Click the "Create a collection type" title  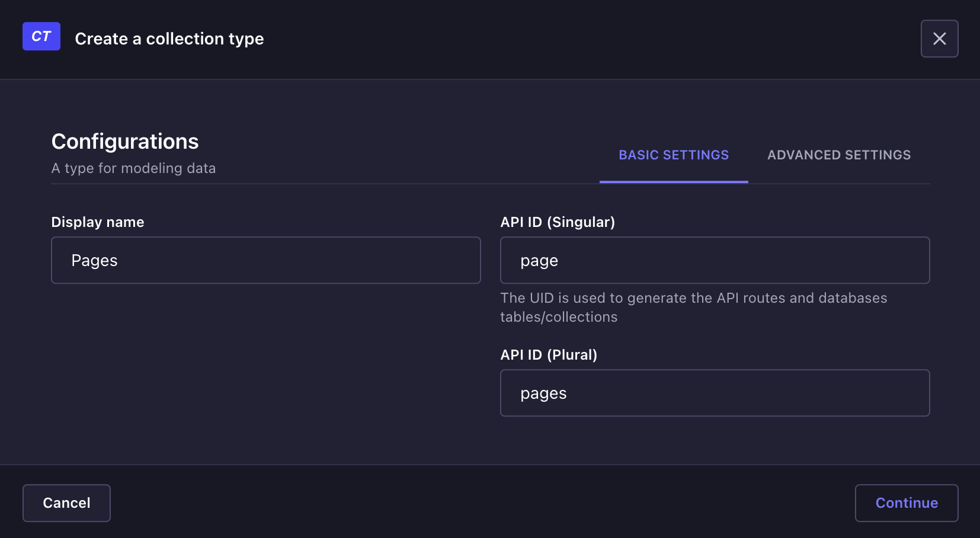(169, 39)
